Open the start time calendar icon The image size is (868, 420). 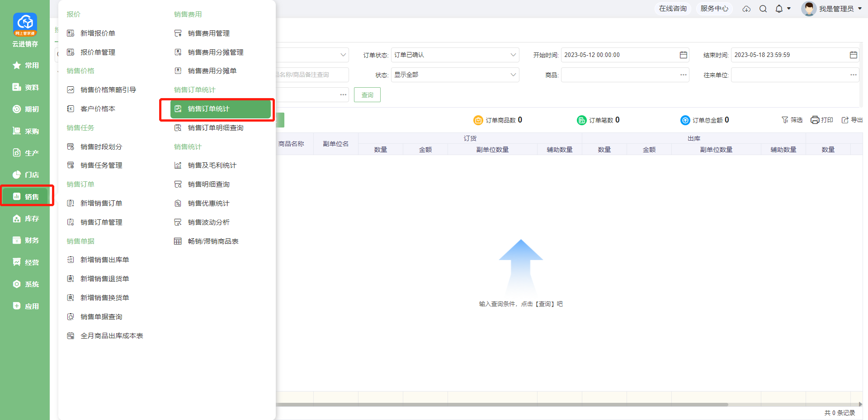pos(683,55)
